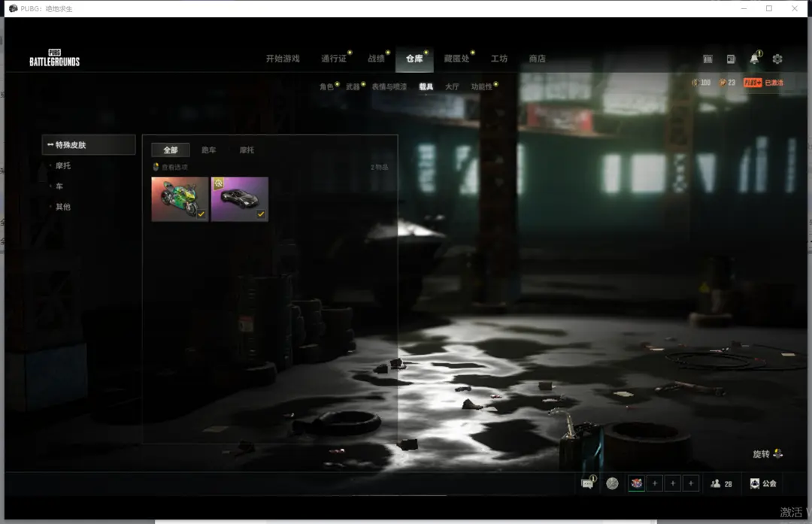Show the 全部 filter in the skin panel
The width and height of the screenshot is (812, 524).
tap(171, 150)
